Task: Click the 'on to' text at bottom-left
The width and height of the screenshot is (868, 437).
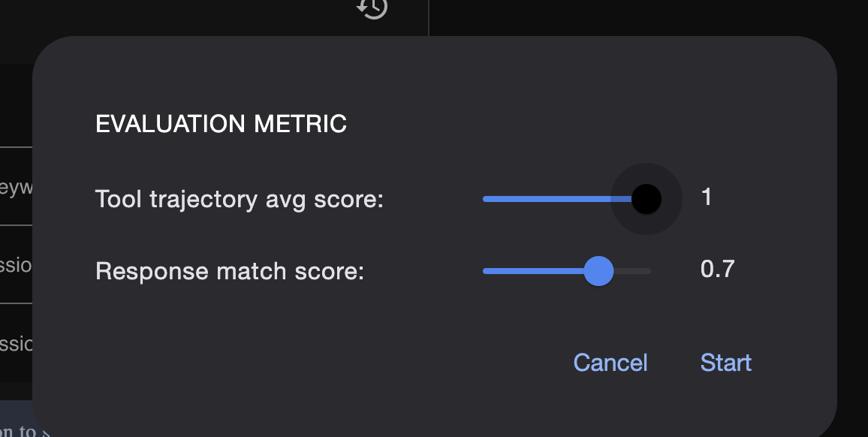Action: (x=19, y=431)
